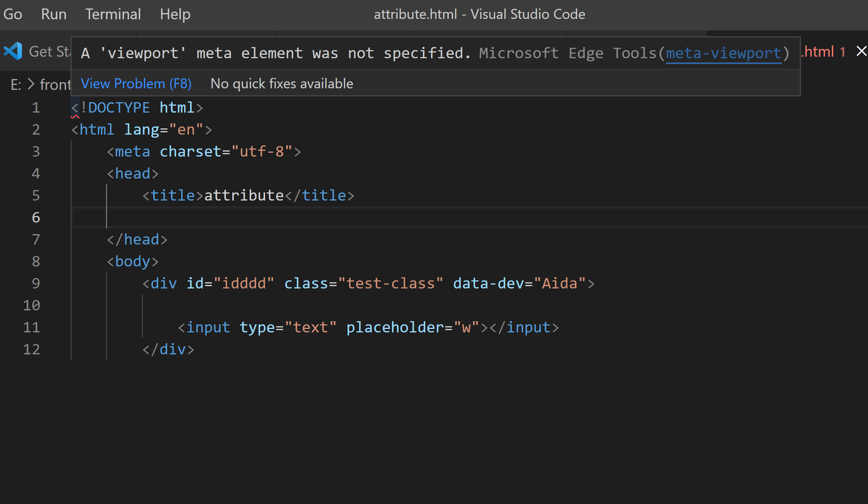Click the front breadcrumb folder segment
The height and width of the screenshot is (504, 868).
[x=55, y=84]
